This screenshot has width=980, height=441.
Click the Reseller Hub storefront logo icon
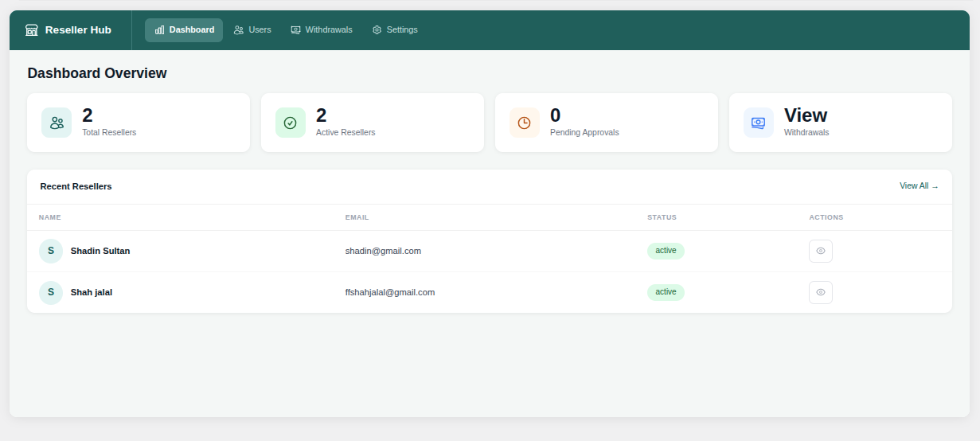click(x=32, y=30)
